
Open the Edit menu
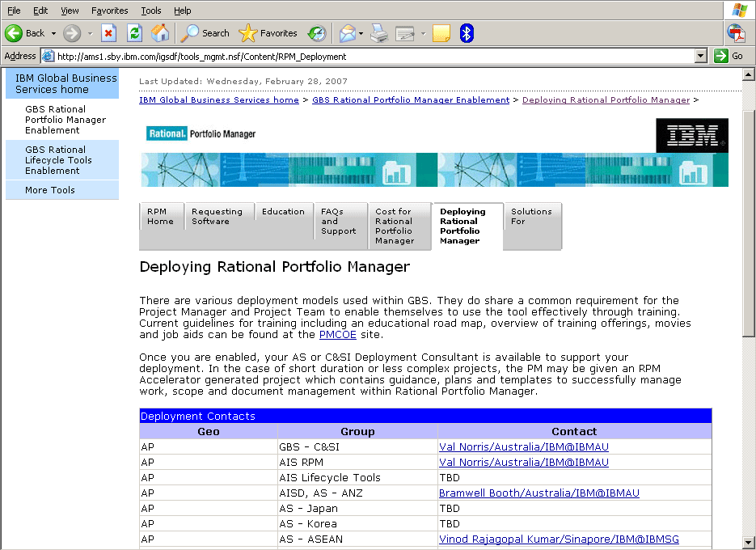tap(40, 11)
